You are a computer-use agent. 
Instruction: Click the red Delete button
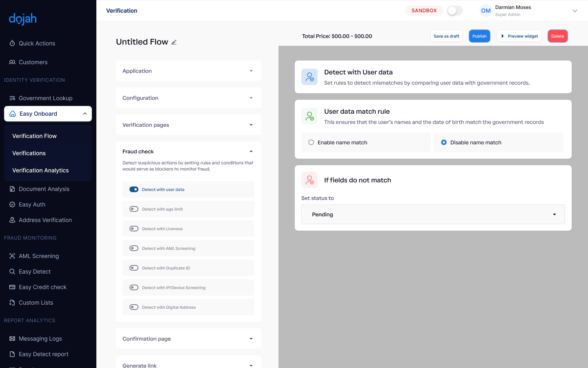tap(558, 36)
